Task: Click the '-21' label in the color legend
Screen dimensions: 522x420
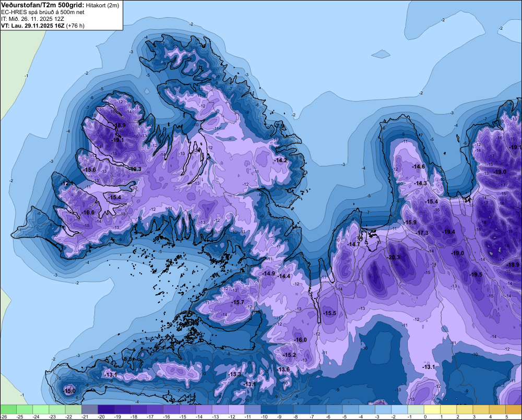Action: (85, 417)
